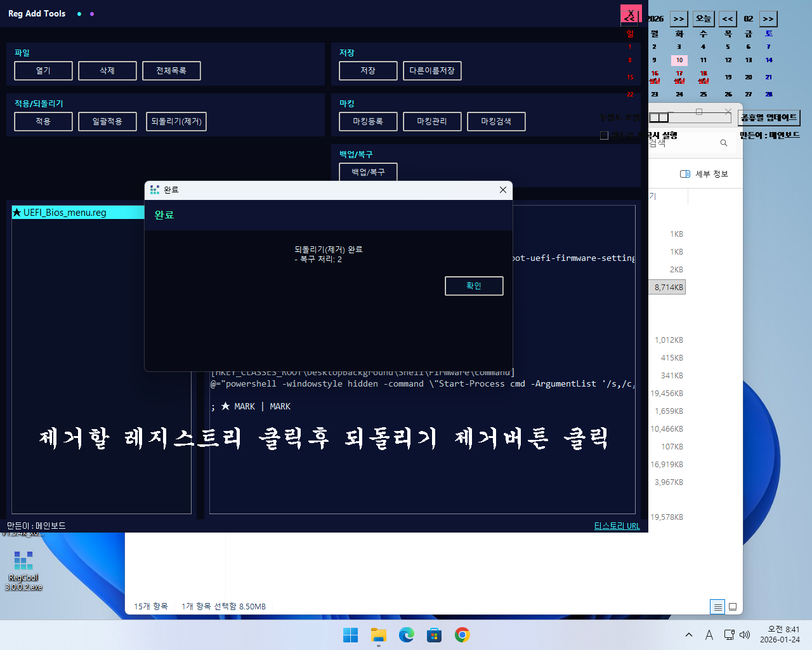Image resolution: width=812 pixels, height=650 pixels.
Task: Adjust the calendar transparency slider
Action: 690,117
